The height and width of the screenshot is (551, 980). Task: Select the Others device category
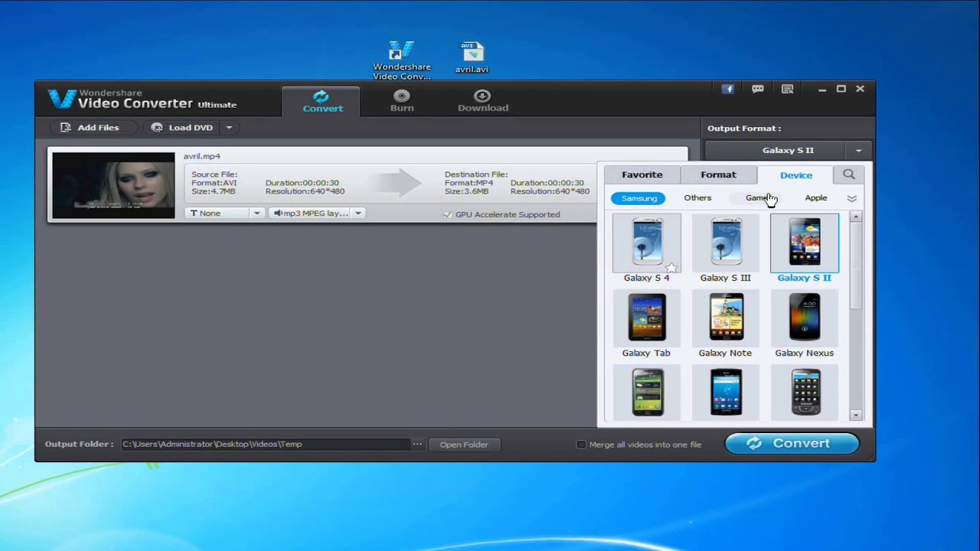pyautogui.click(x=697, y=197)
